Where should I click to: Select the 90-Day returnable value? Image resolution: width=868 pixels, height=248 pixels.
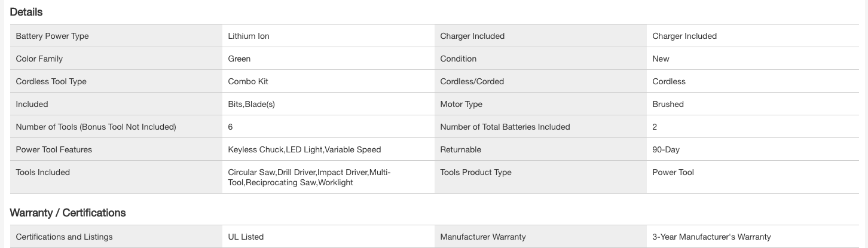click(666, 149)
